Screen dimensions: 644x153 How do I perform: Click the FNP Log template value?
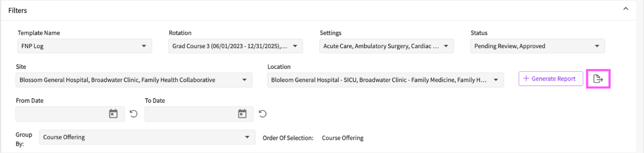click(33, 46)
